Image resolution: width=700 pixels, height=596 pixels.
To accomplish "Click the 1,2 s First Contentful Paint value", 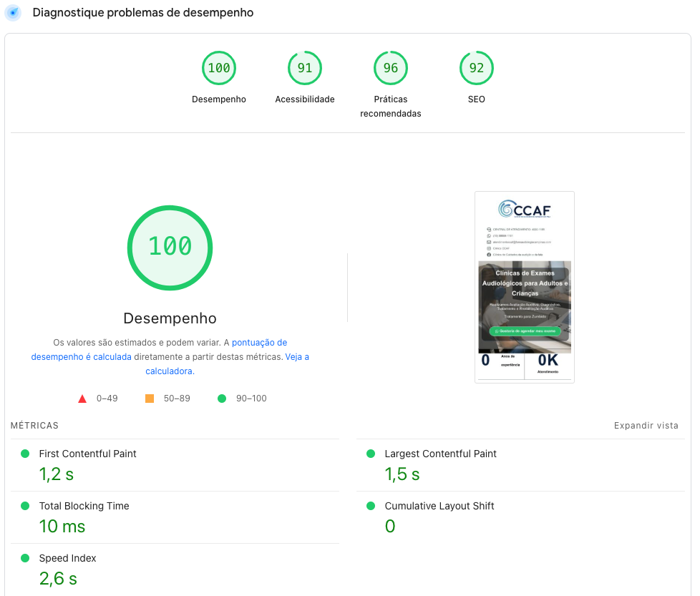I will (57, 474).
